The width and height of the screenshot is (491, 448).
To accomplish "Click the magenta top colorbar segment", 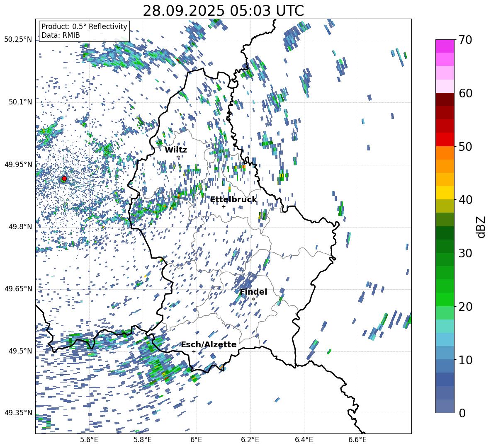I will coord(445,46).
